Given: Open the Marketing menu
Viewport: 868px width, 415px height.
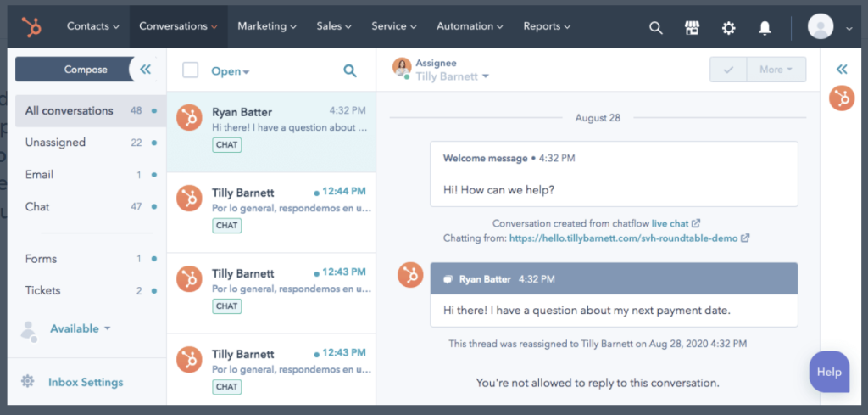Looking at the screenshot, I should point(267,26).
